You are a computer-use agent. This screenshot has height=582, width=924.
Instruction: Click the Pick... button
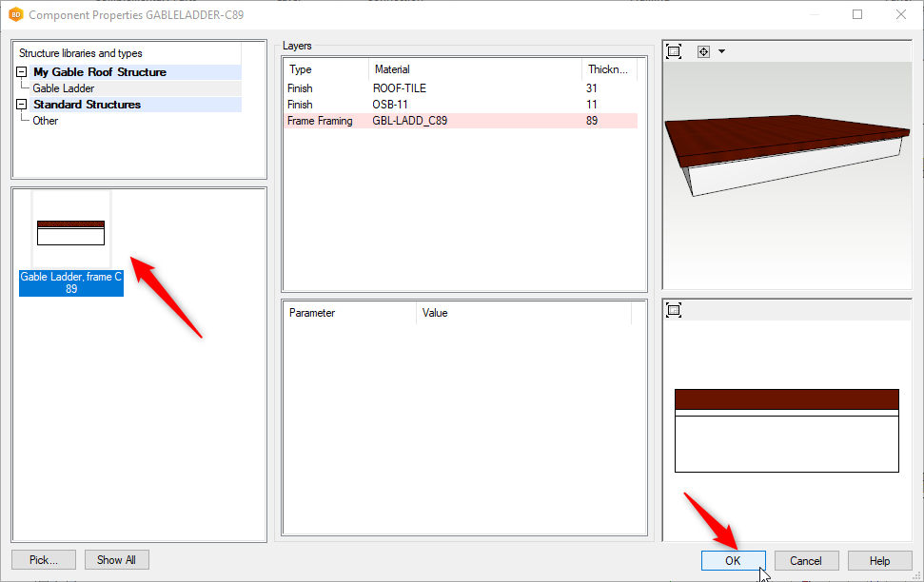44,559
